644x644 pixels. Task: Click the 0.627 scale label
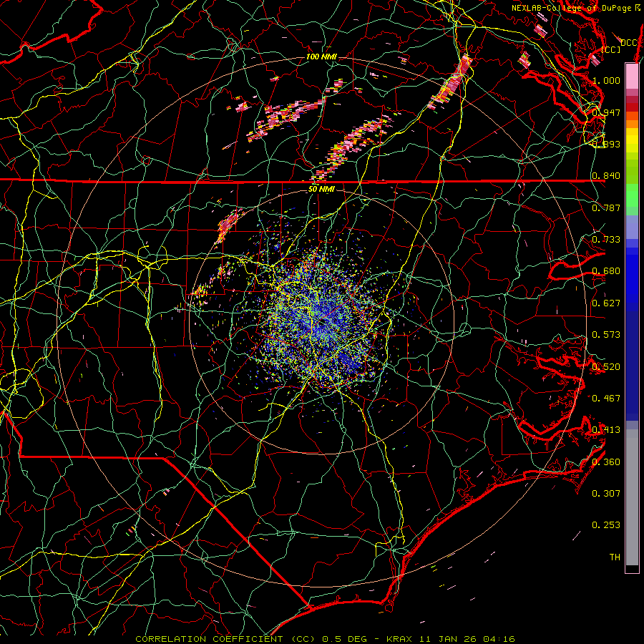pyautogui.click(x=606, y=303)
